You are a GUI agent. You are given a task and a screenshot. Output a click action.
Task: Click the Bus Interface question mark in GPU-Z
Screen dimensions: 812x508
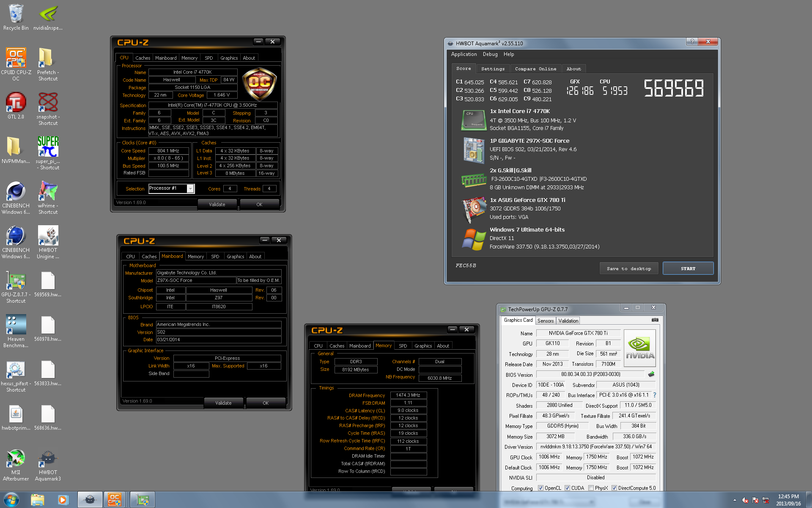click(654, 395)
